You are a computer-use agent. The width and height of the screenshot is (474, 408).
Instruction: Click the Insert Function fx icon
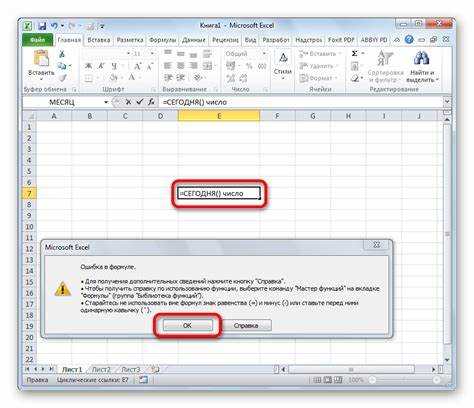tap(151, 102)
